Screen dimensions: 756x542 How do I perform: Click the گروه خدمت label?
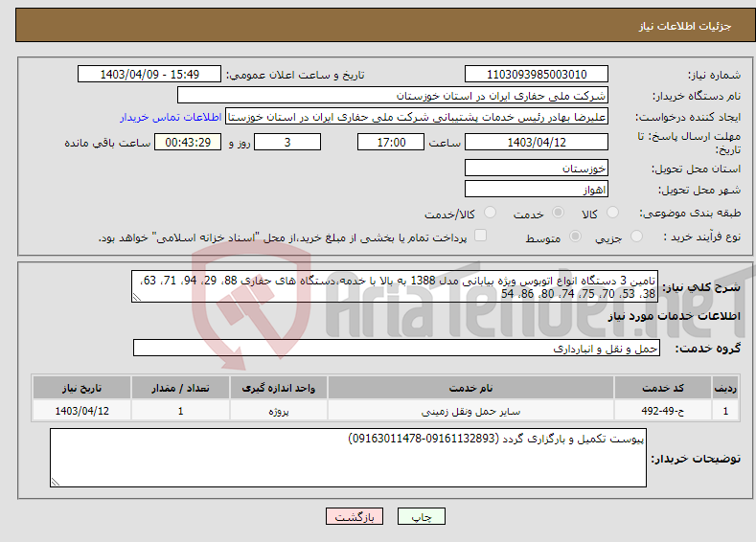[707, 349]
